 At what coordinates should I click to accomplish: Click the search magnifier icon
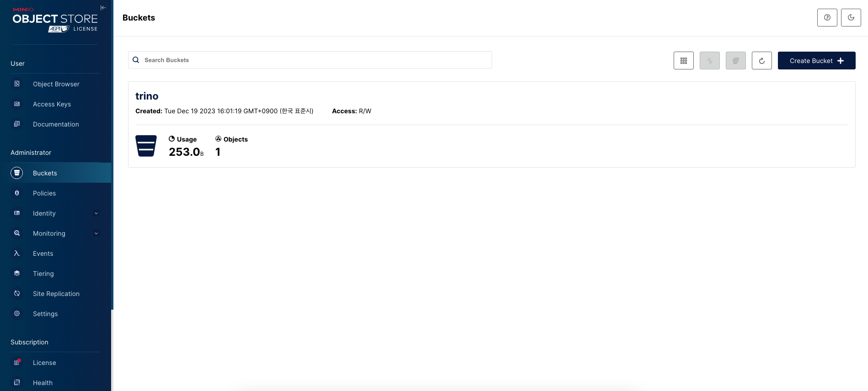pyautogui.click(x=136, y=60)
